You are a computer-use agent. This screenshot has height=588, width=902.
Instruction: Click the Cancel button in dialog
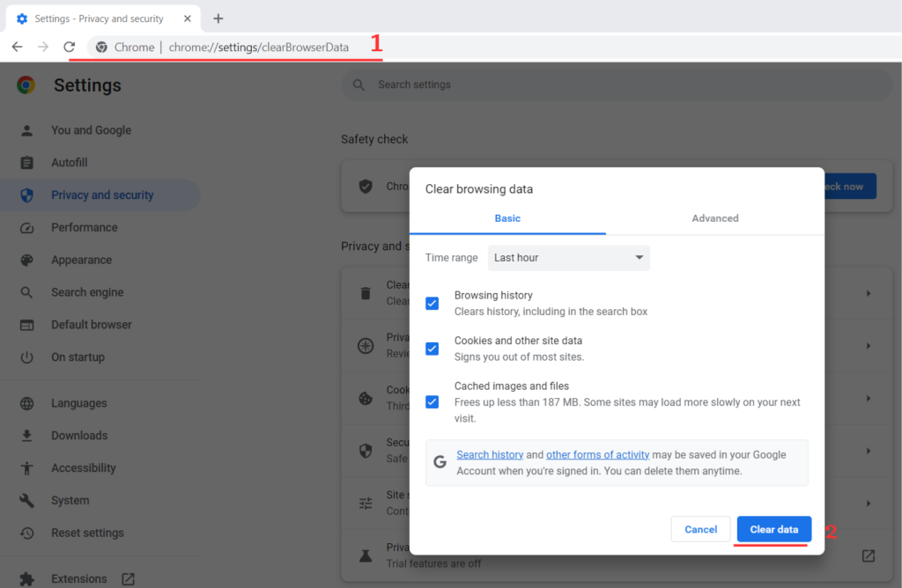(x=700, y=529)
